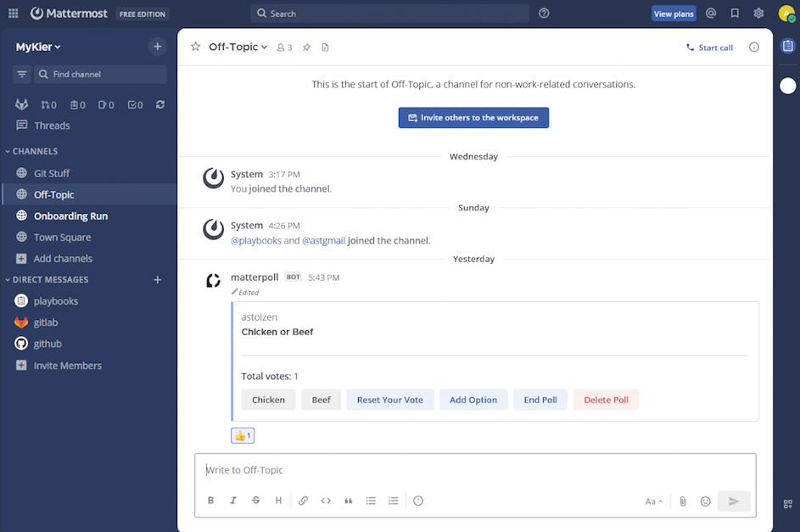Image resolution: width=800 pixels, height=532 pixels.
Task: Open the Threads view in the sidebar
Action: [x=52, y=126]
